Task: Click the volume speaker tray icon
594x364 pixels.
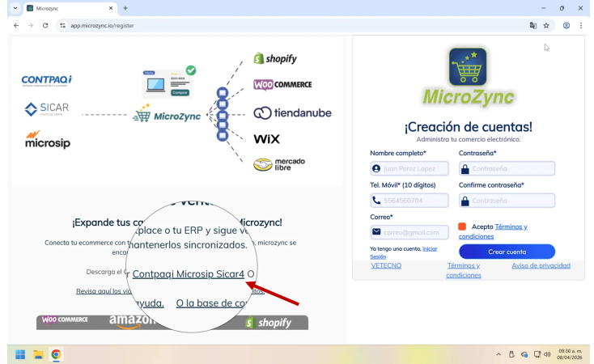Action: click(547, 354)
